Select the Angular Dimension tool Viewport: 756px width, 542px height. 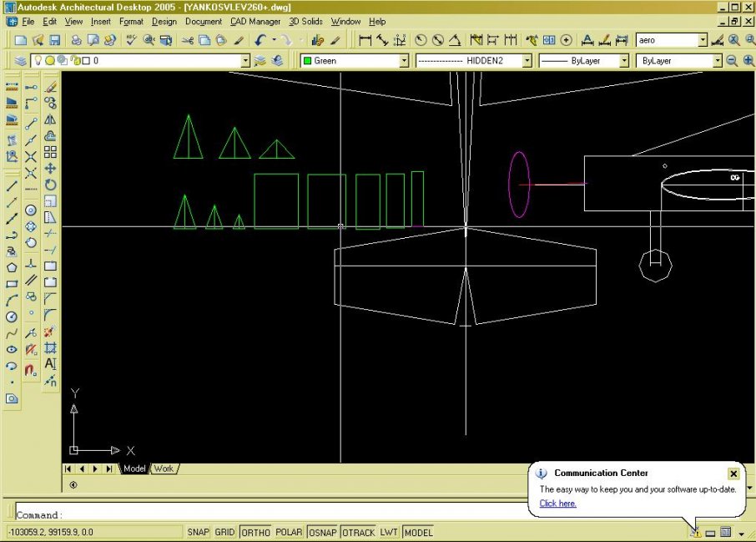(x=455, y=40)
